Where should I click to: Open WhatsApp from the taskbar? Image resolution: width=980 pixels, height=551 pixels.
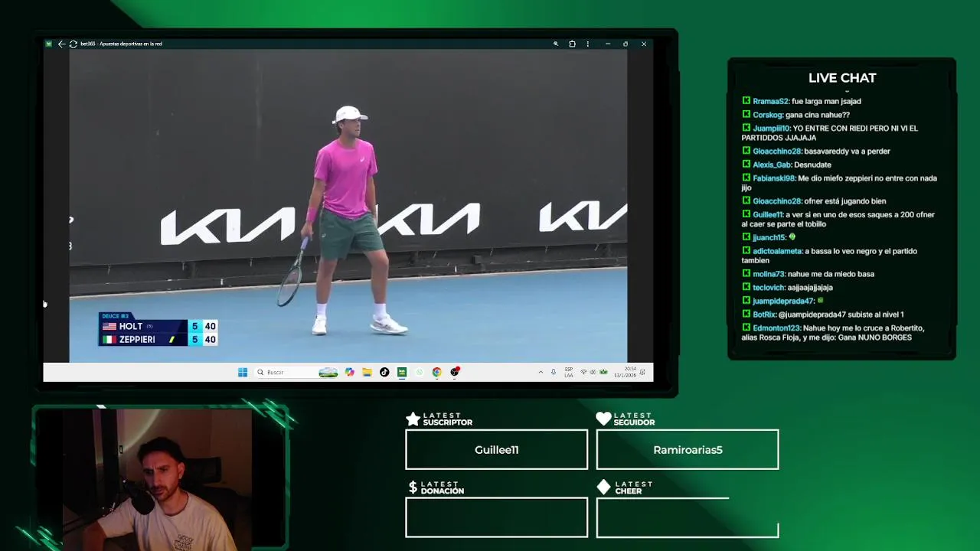(x=420, y=372)
